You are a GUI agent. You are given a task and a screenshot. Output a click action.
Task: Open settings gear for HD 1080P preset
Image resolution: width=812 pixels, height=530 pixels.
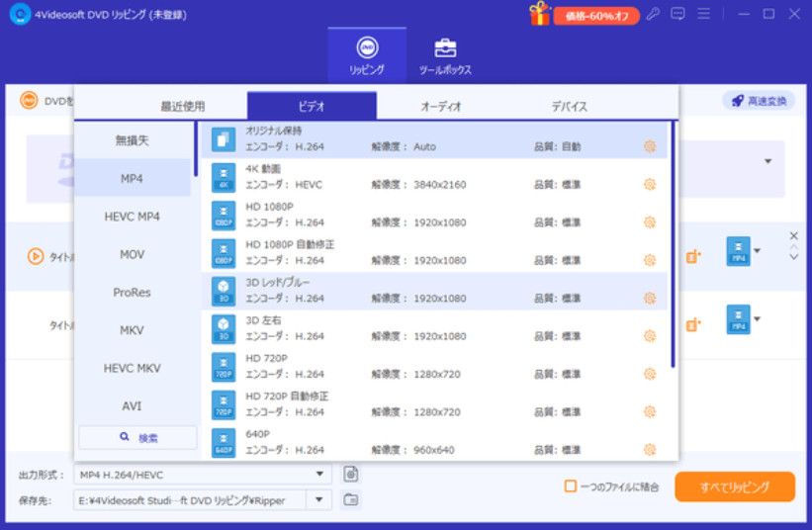(x=650, y=222)
